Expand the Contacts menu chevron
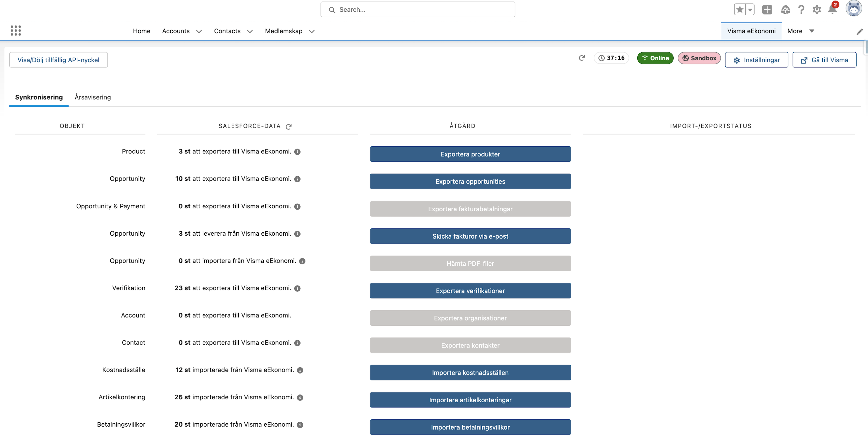The image size is (868, 438). click(250, 31)
